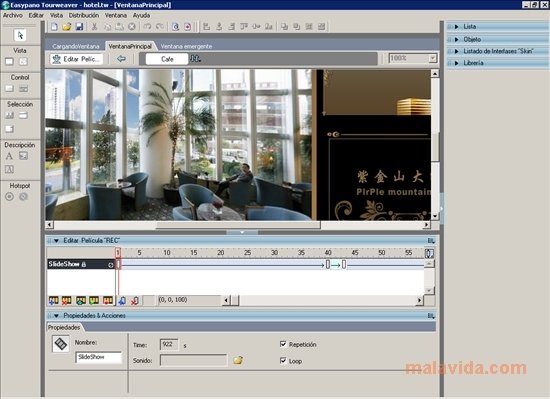Image resolution: width=550 pixels, height=399 pixels.
Task: Click the add-frame icon with blue arrow
Action: coord(54,300)
